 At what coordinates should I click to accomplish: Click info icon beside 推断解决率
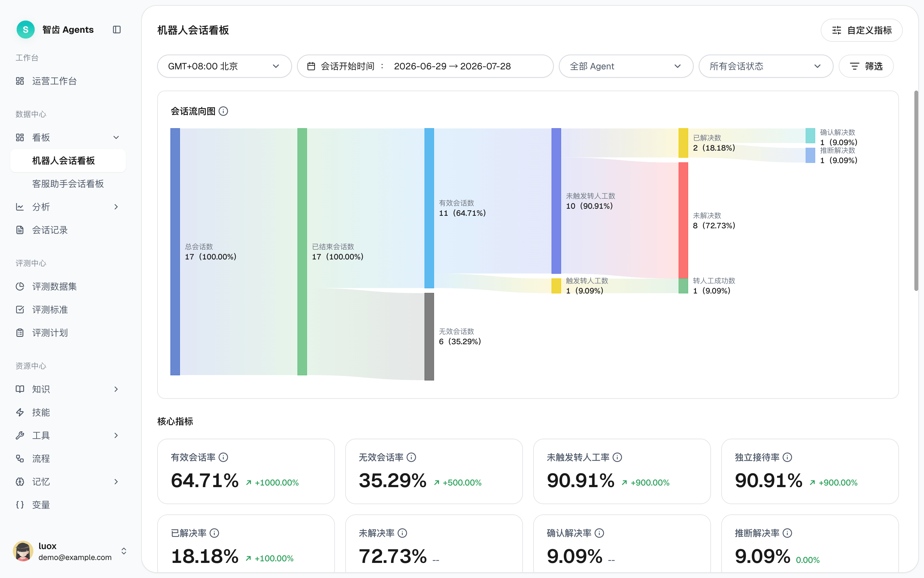click(x=787, y=533)
